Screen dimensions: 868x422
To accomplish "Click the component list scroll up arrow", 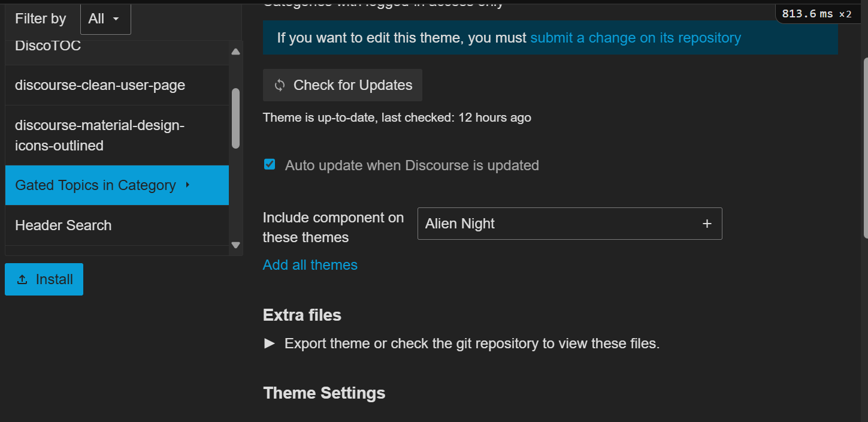I will click(235, 52).
